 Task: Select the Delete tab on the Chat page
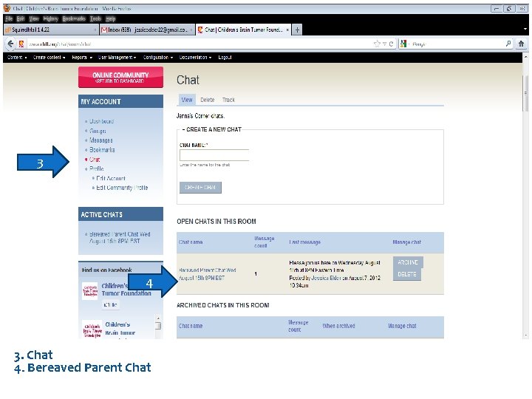click(208, 100)
